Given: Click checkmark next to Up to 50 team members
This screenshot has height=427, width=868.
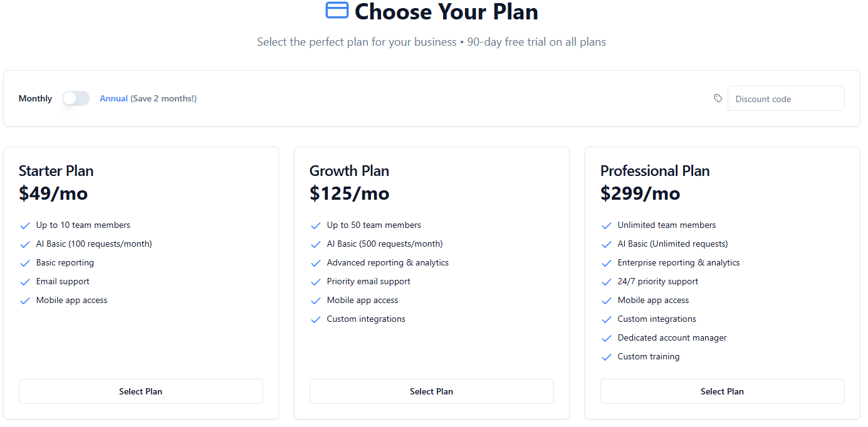Looking at the screenshot, I should click(x=316, y=225).
